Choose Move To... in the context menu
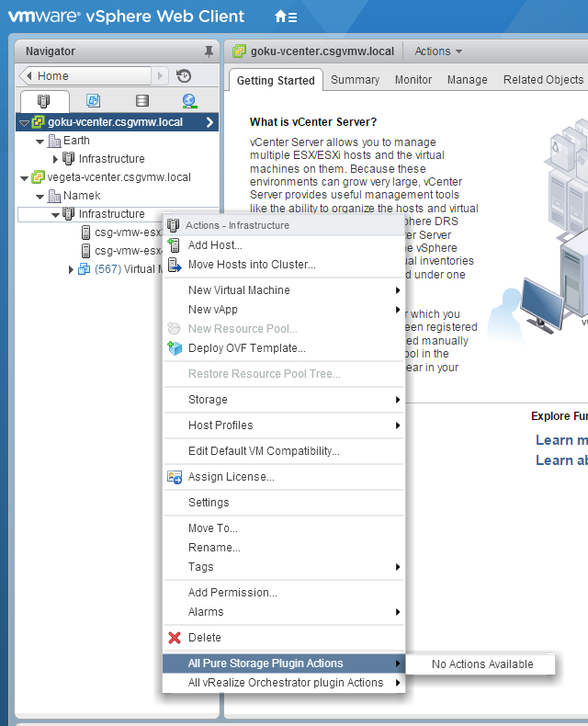 tap(284, 528)
